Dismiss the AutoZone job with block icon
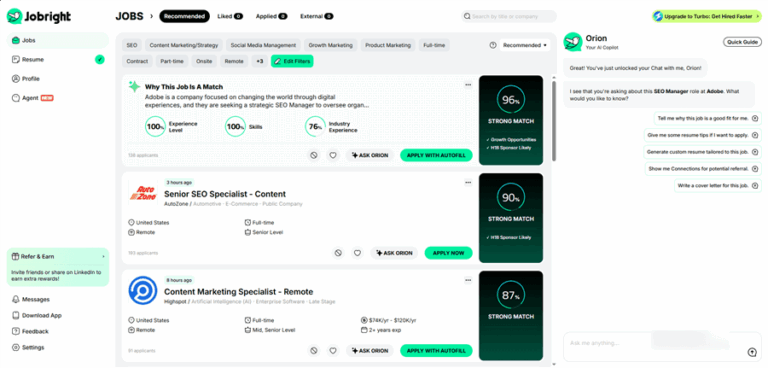Viewport: 768px width, 368px height. pos(337,253)
